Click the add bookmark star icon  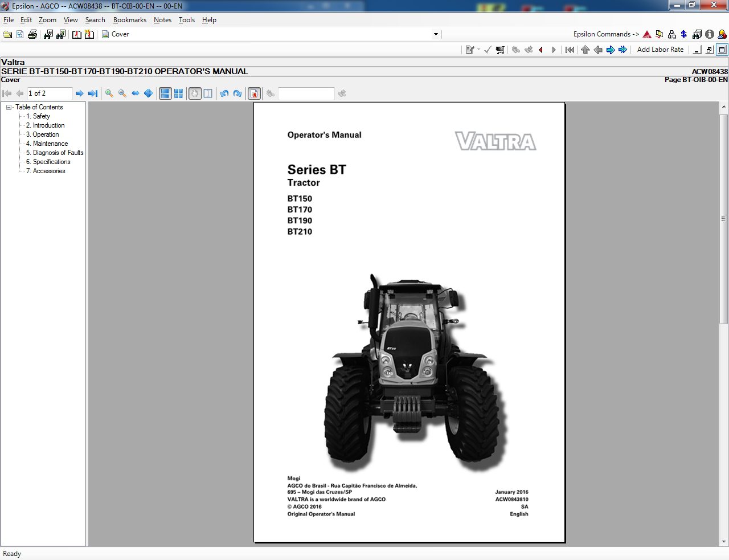[89, 34]
